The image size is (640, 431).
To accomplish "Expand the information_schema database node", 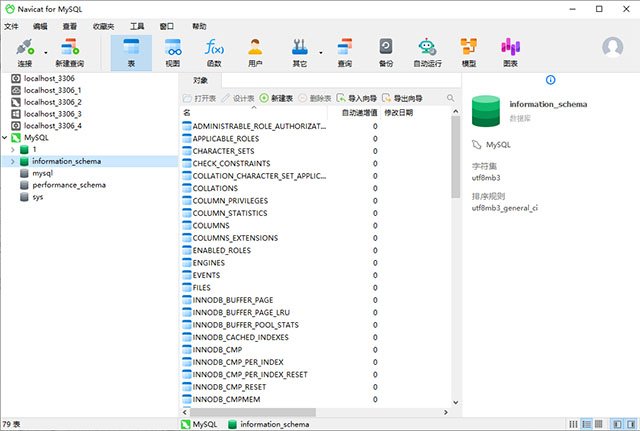I will click(13, 162).
